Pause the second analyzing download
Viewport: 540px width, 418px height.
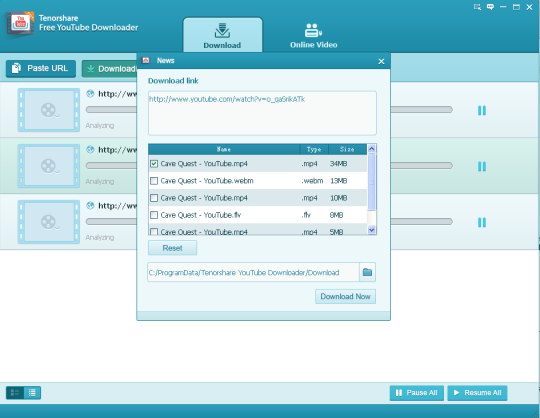482,166
